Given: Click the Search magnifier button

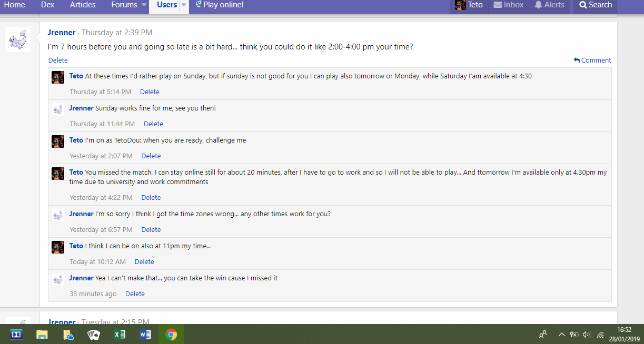Looking at the screenshot, I should pyautogui.click(x=596, y=5).
